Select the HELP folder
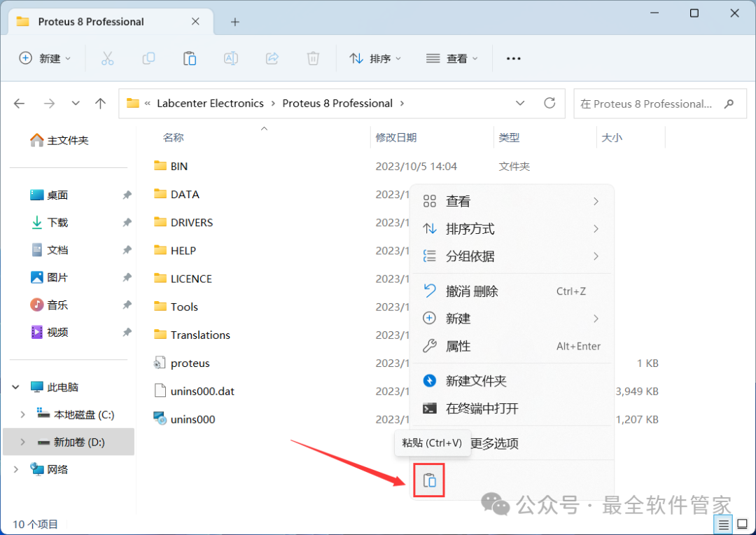 point(175,251)
